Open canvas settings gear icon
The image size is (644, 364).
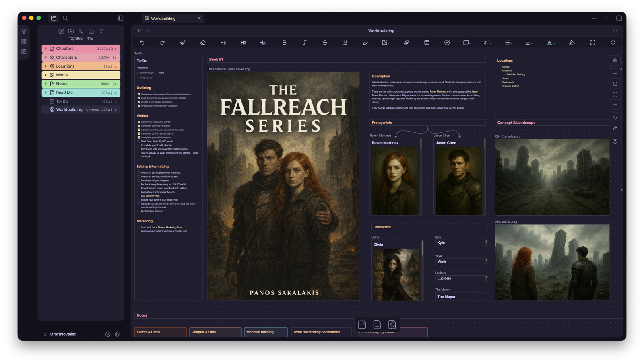click(615, 60)
